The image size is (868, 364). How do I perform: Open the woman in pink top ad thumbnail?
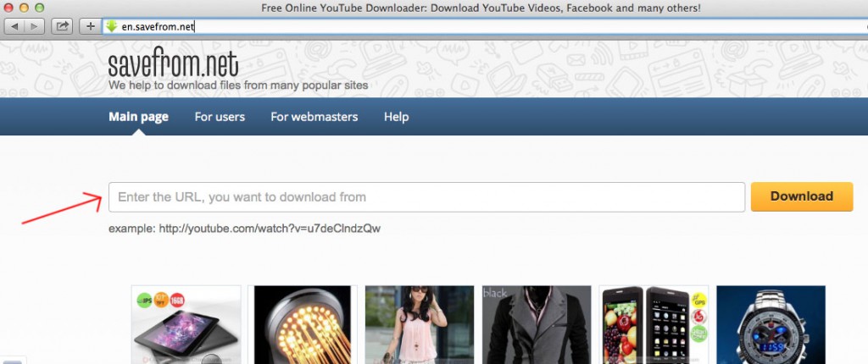[x=420, y=324]
